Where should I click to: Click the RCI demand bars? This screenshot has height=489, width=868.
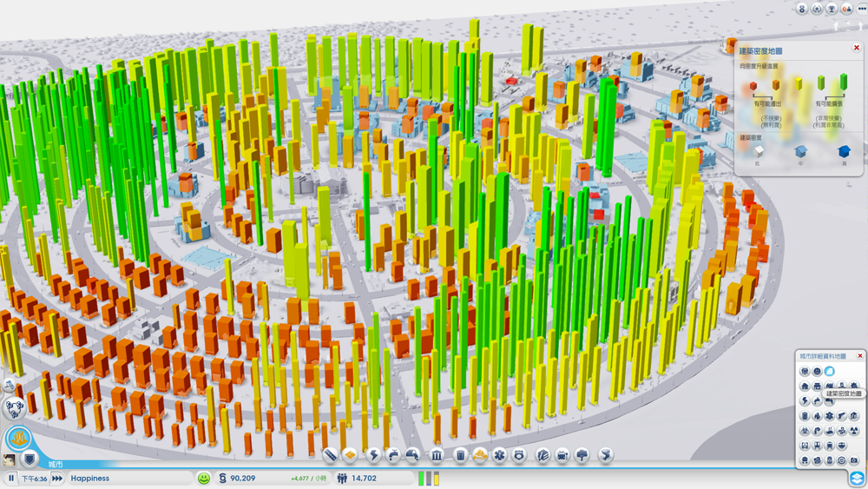[429, 478]
